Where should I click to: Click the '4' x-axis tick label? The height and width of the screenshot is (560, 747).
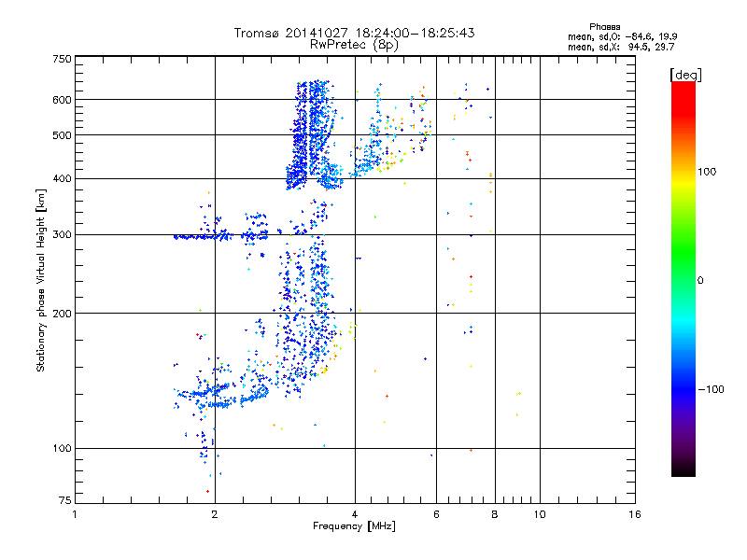tap(355, 514)
